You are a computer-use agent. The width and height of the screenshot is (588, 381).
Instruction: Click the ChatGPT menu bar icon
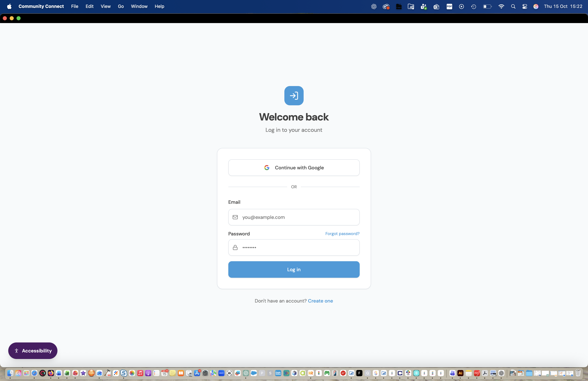click(374, 7)
